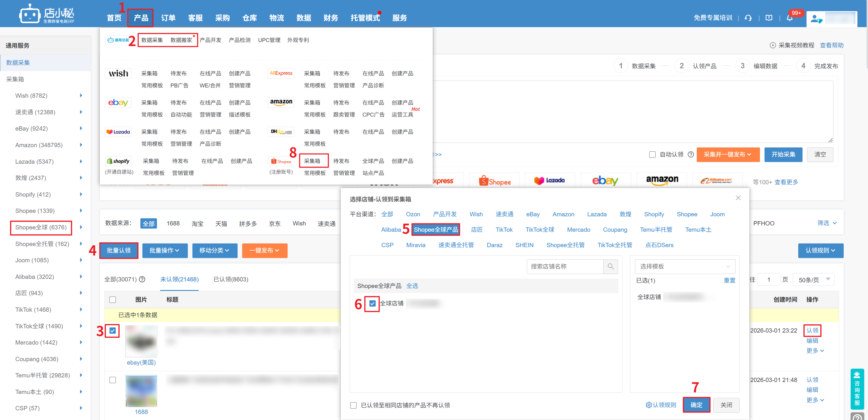
Task: Open the 认领规则 gear settings link
Action: [660, 405]
